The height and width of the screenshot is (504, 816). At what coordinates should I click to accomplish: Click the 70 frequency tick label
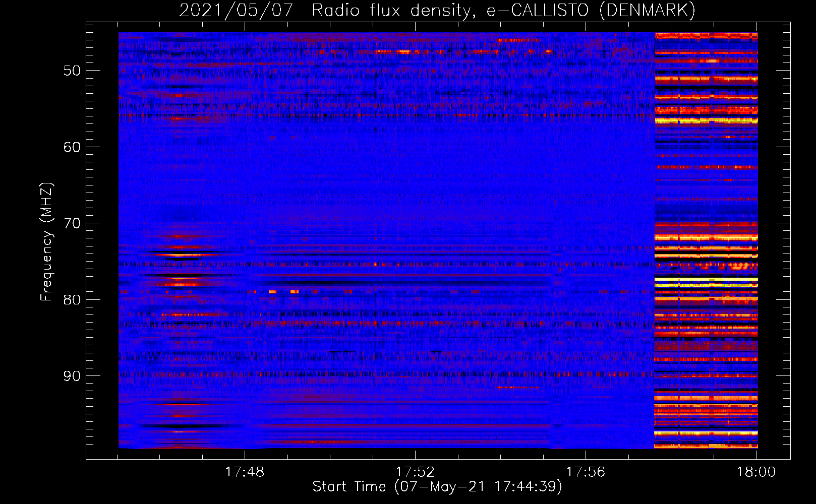coord(72,223)
